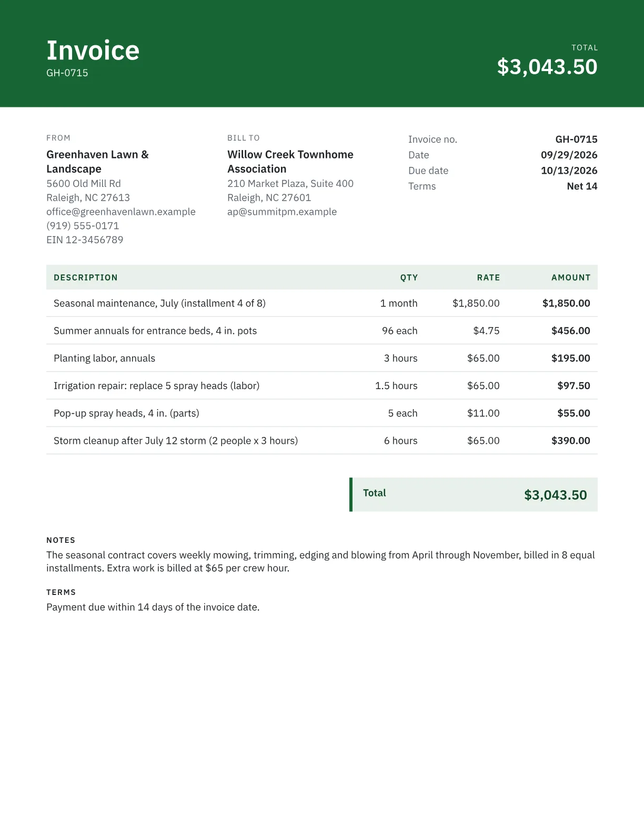Image resolution: width=644 pixels, height=834 pixels.
Task: Click the $456.00 amount cell
Action: coord(571,331)
